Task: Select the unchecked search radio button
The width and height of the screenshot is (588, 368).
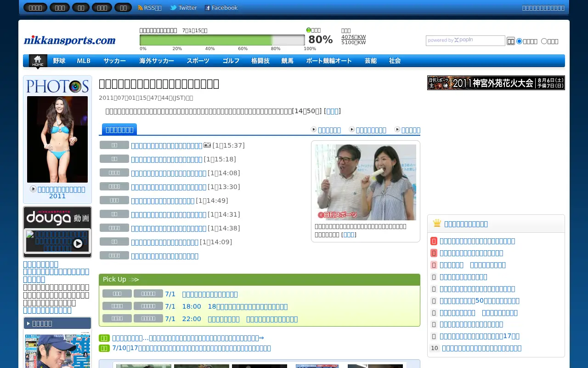Action: click(x=544, y=41)
